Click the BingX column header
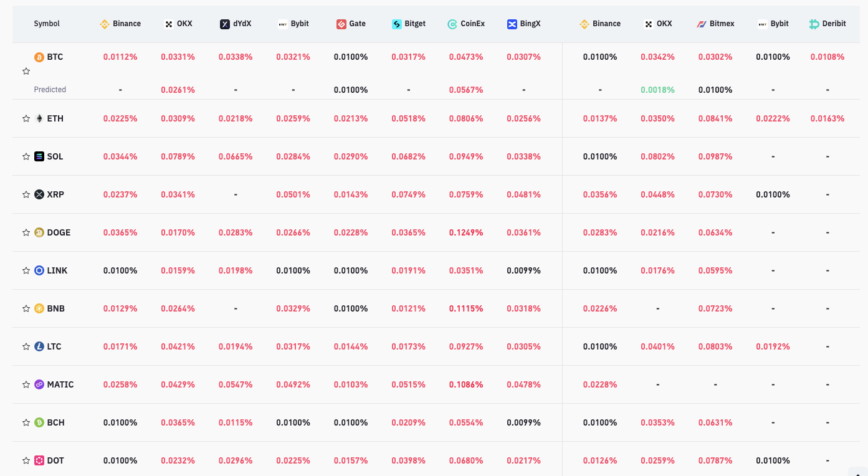This screenshot has width=868, height=476. [523, 24]
